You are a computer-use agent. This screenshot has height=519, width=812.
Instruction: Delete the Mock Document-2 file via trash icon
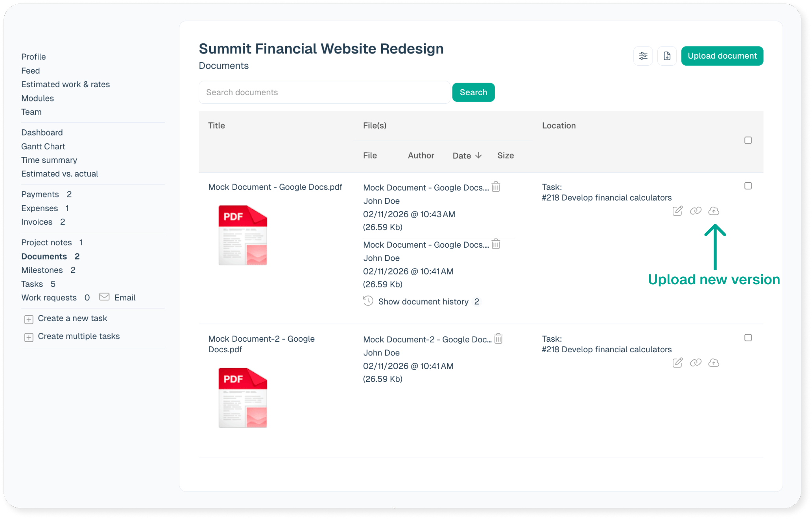tap(498, 339)
